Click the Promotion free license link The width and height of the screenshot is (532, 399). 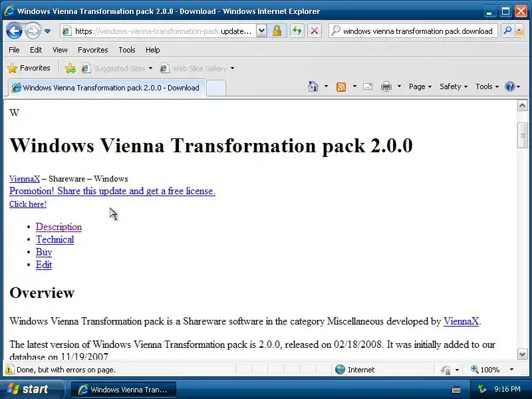[x=112, y=191]
